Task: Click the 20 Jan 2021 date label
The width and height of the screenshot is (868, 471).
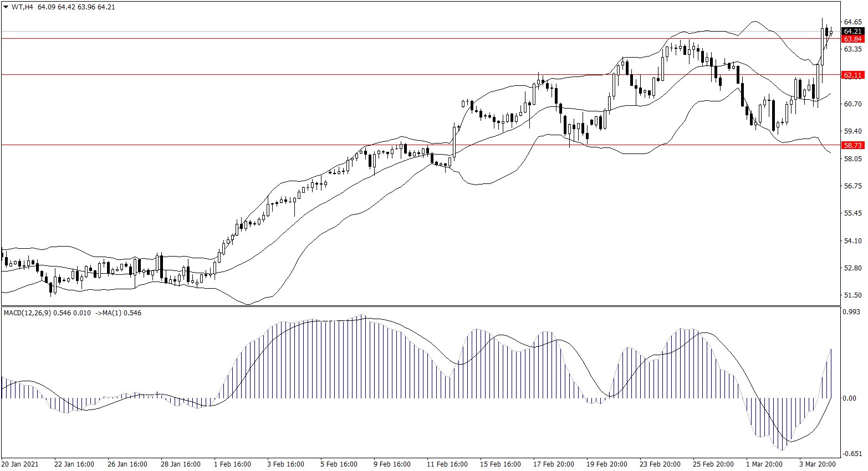Action: [x=20, y=464]
